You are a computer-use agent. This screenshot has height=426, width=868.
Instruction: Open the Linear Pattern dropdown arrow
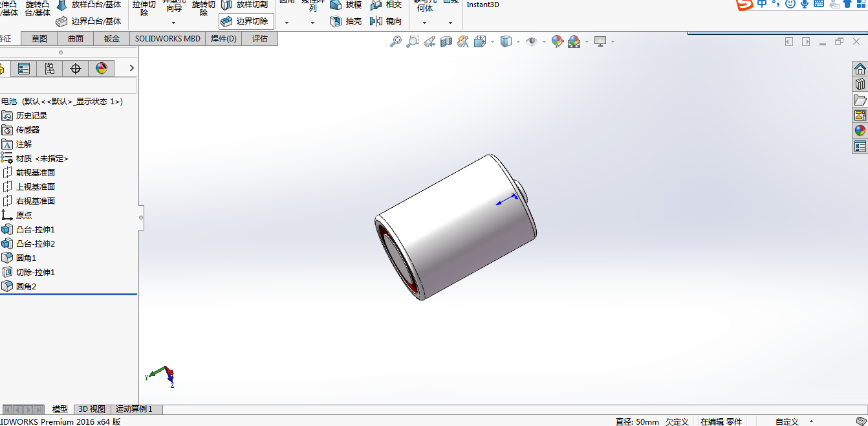click(312, 23)
